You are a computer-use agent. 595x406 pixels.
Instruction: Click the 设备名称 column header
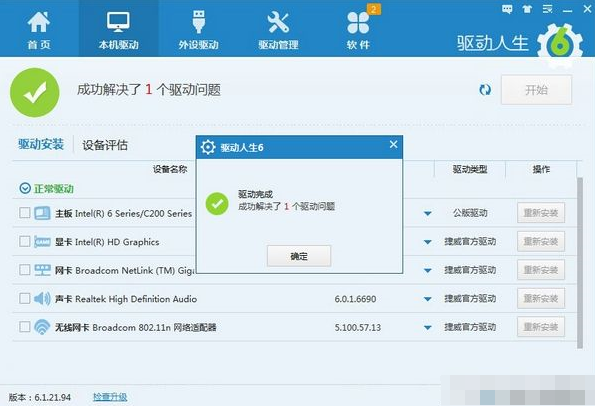pos(170,169)
